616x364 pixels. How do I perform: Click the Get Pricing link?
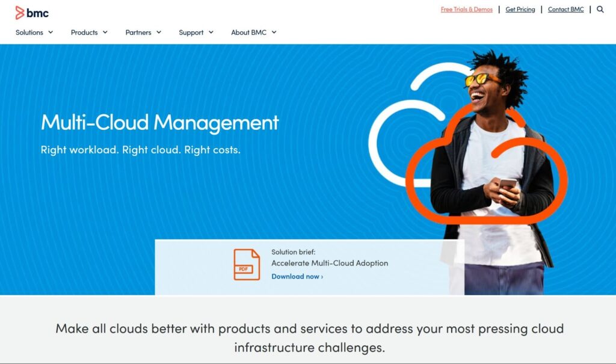click(x=520, y=10)
